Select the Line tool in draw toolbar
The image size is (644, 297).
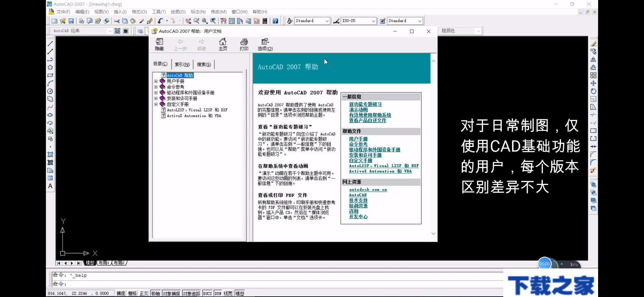tap(50, 44)
